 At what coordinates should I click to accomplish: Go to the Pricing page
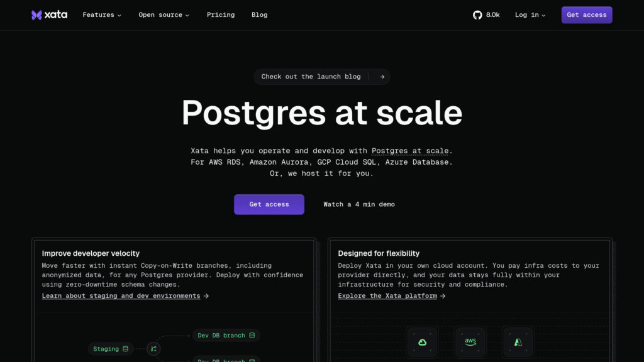click(221, 15)
